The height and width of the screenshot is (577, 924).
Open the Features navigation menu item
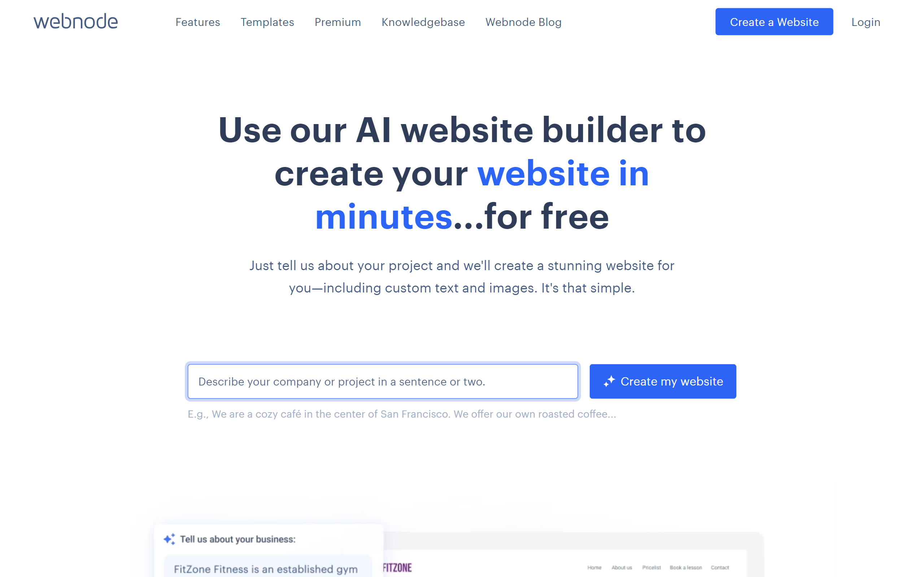coord(197,22)
